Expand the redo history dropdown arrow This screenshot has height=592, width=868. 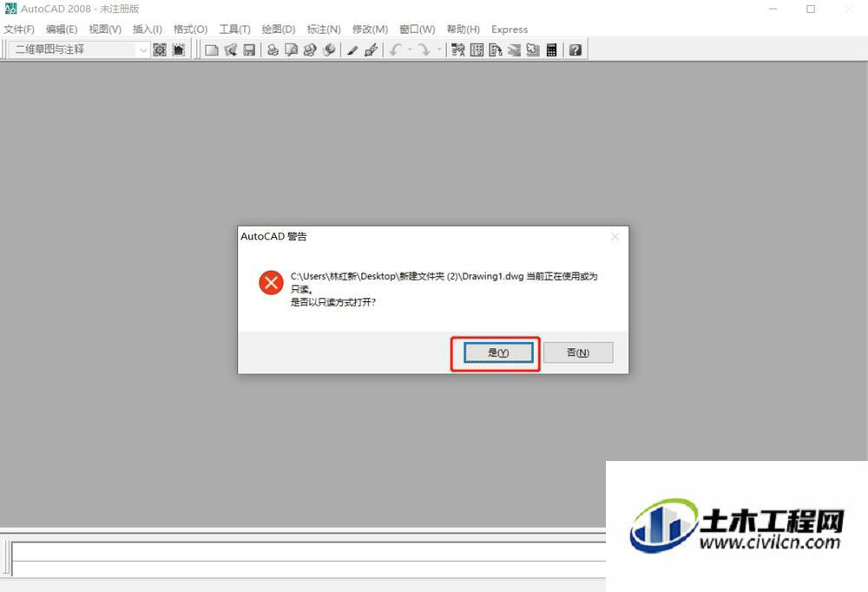click(439, 49)
